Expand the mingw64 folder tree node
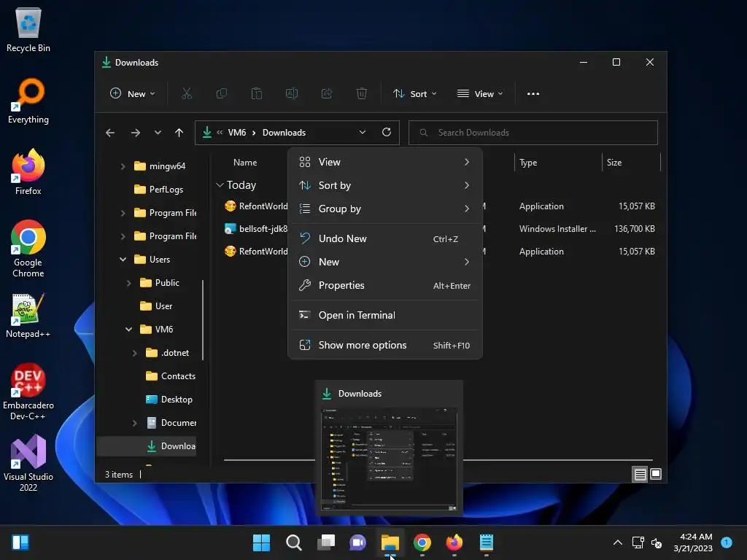This screenshot has width=747, height=560. pyautogui.click(x=123, y=166)
